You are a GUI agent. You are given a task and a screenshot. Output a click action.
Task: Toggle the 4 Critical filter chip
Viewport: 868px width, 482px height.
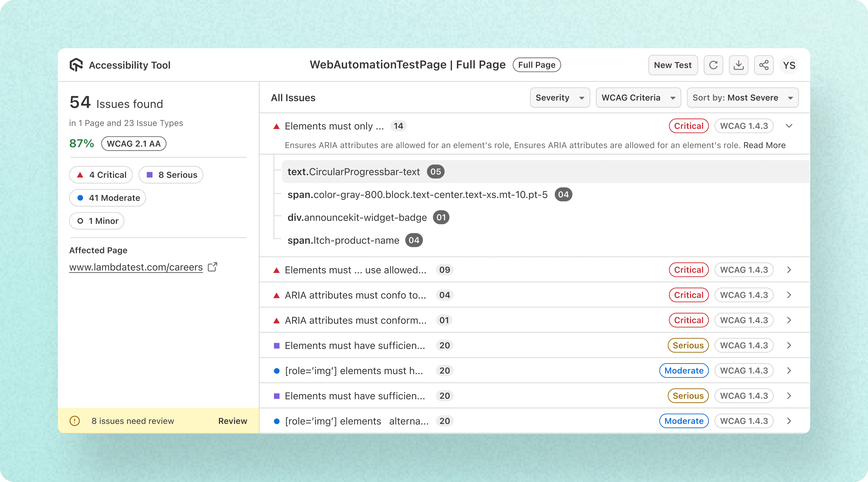coord(101,175)
